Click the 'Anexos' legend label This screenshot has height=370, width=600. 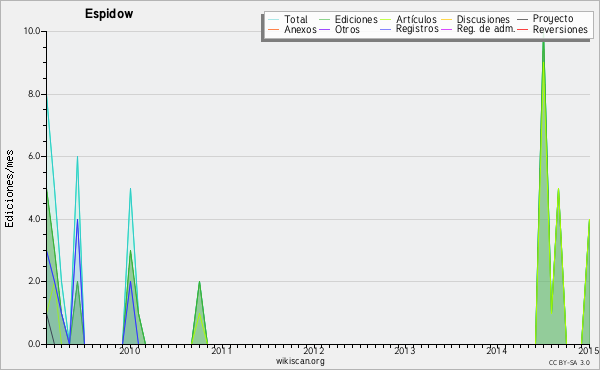[x=300, y=29]
